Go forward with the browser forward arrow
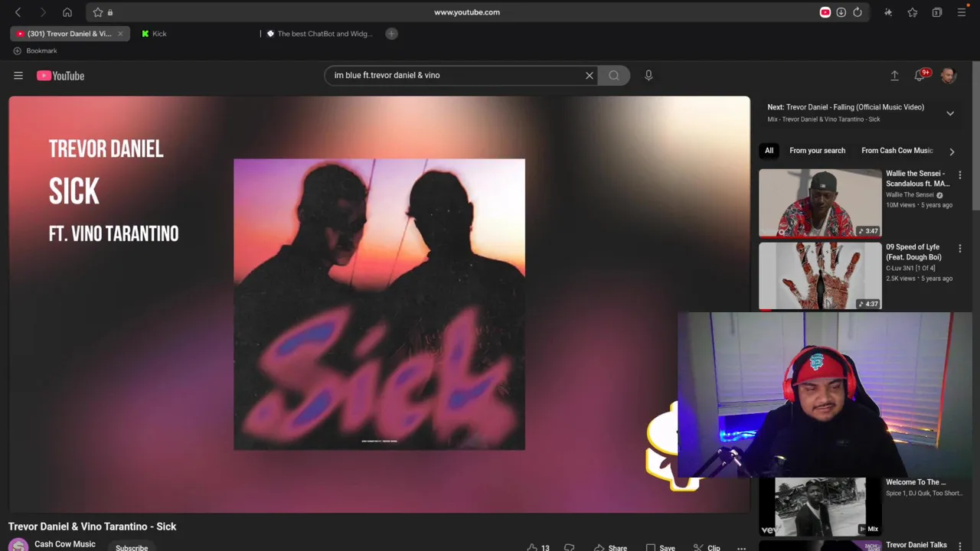 point(42,12)
